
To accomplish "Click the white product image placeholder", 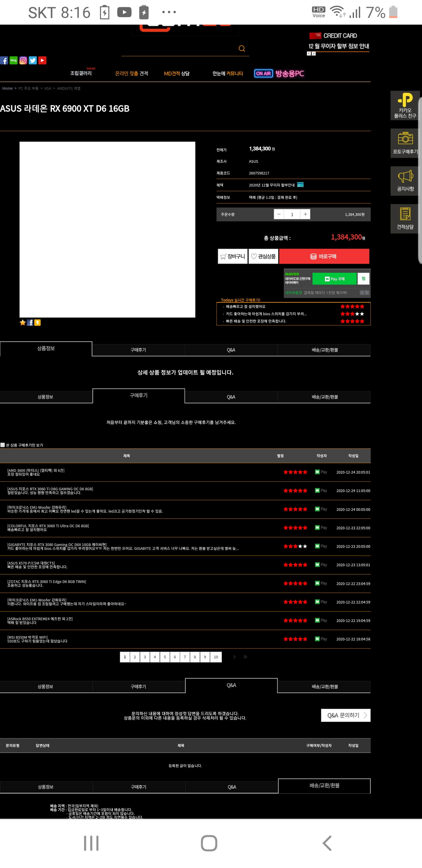I will (108, 230).
